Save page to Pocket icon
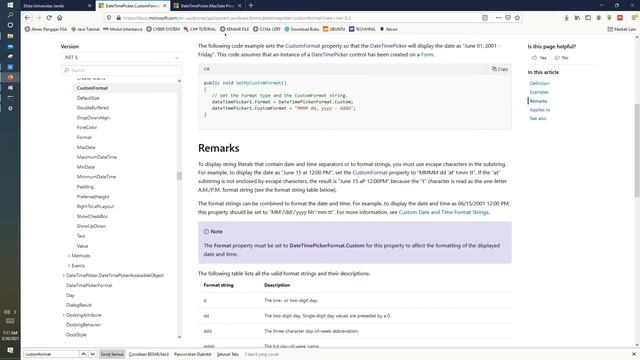This screenshot has height=360, width=640. (508, 18)
